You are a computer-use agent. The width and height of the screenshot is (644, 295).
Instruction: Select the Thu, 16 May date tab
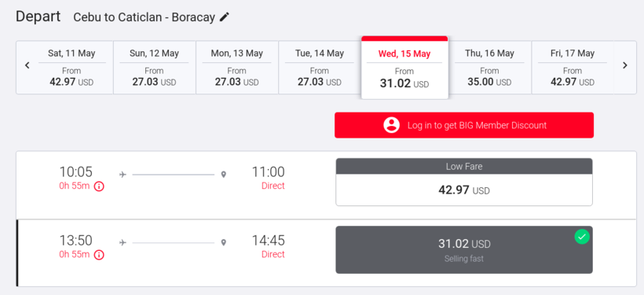(489, 68)
